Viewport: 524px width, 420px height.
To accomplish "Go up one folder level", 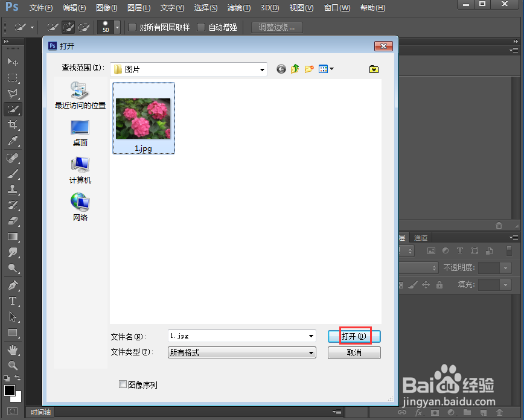I will [295, 69].
